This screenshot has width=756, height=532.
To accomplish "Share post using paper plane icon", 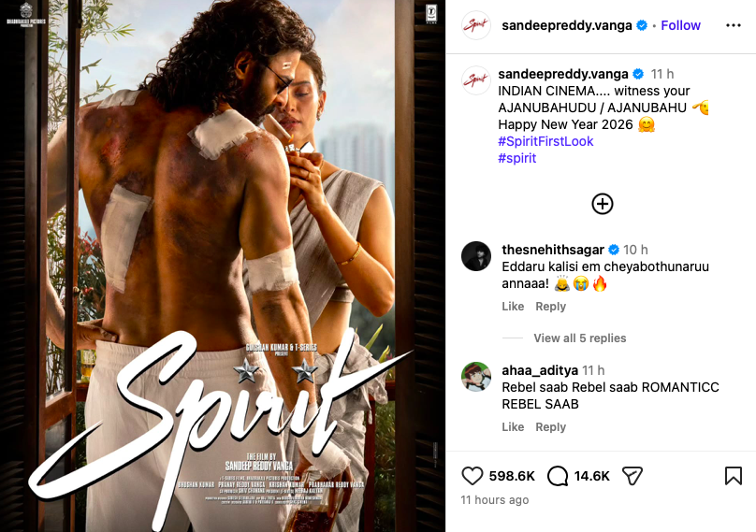I will pyautogui.click(x=632, y=476).
